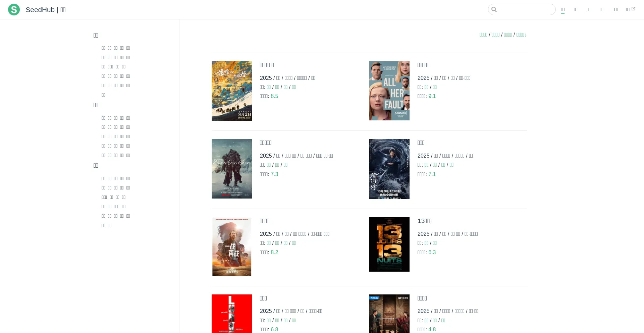Open poster of the title rated 4.8
Image resolution: width=644 pixels, height=333 pixels.
[389, 314]
